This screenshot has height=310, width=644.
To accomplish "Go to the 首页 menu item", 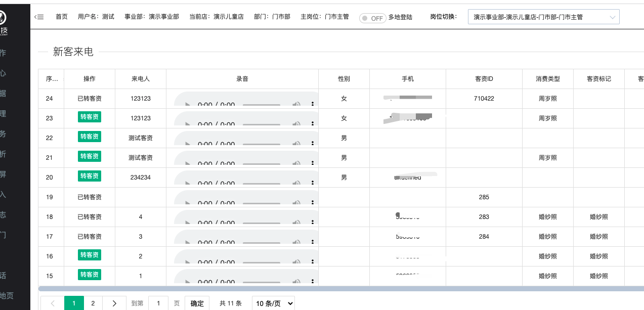I will pyautogui.click(x=62, y=17).
